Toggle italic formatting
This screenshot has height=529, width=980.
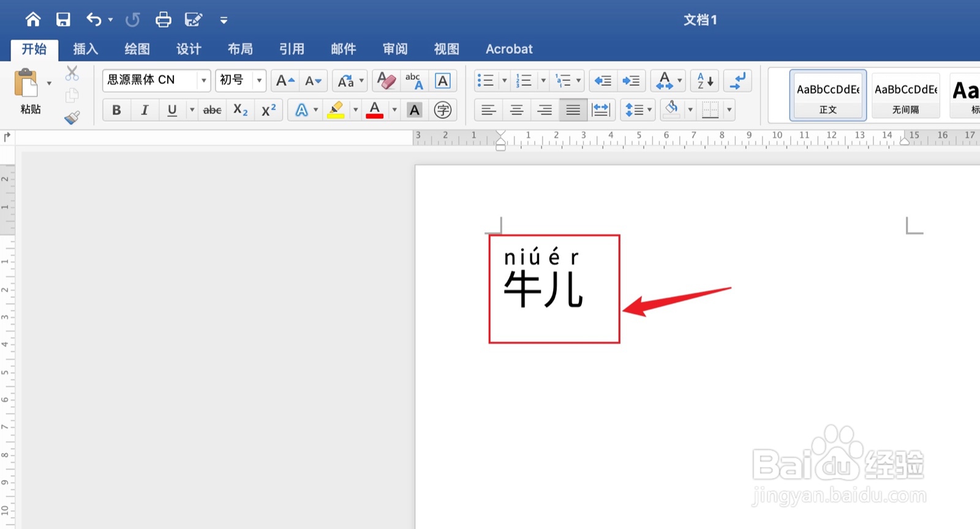point(145,110)
